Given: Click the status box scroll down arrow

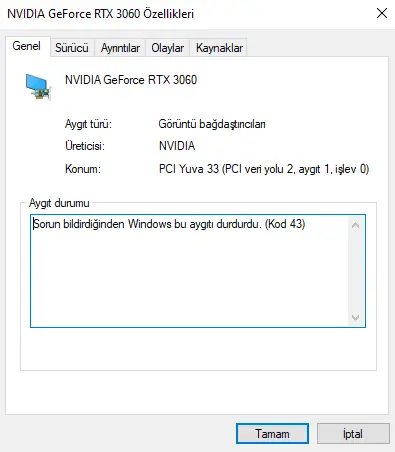Looking at the screenshot, I should coord(356,317).
